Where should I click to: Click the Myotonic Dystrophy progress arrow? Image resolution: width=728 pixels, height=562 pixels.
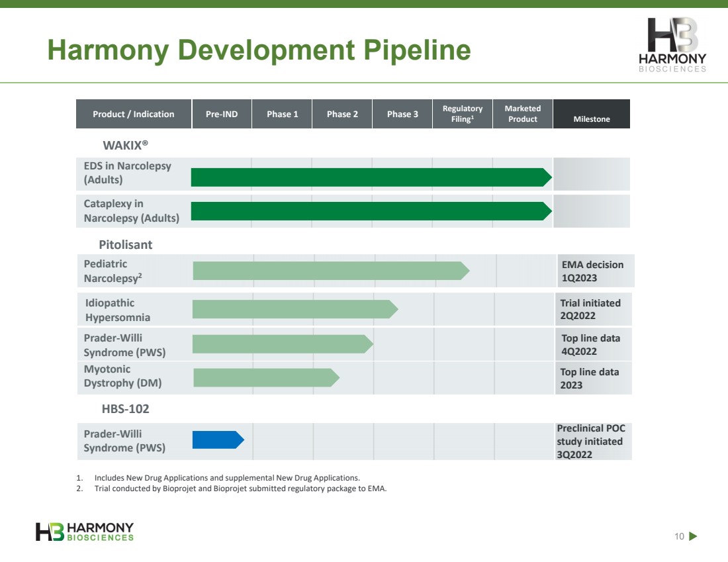pos(267,377)
